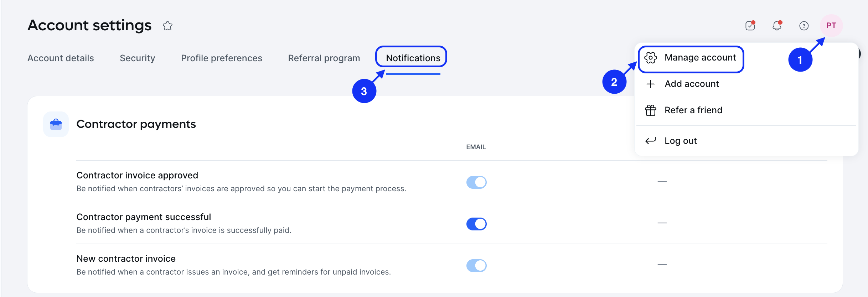Click the plus icon next to Add account
This screenshot has height=297, width=868.
pyautogui.click(x=651, y=84)
